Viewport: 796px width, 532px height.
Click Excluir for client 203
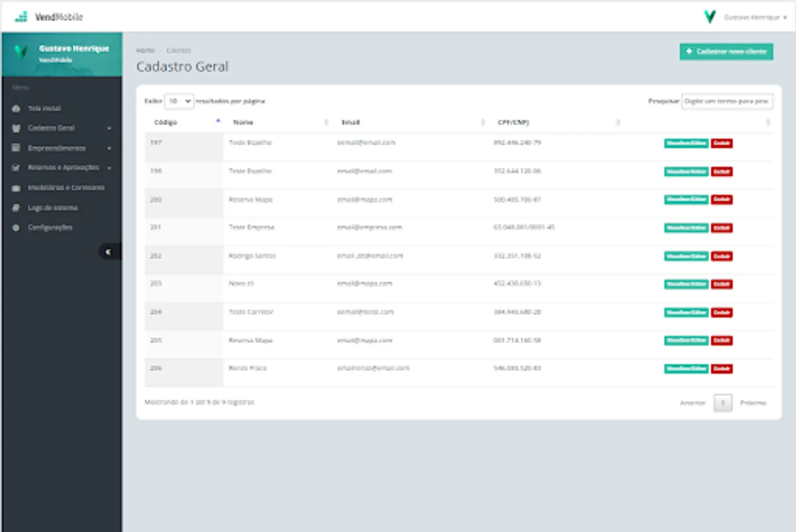tap(722, 284)
